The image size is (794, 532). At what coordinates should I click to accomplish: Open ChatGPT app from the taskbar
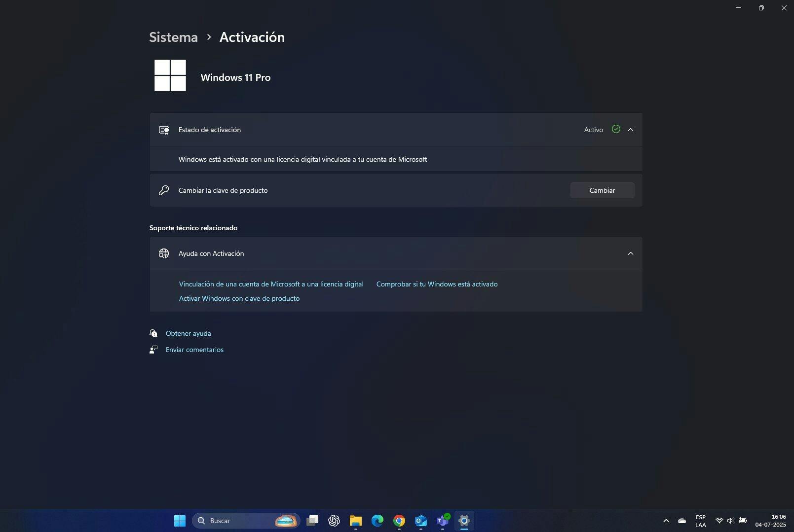pos(334,521)
